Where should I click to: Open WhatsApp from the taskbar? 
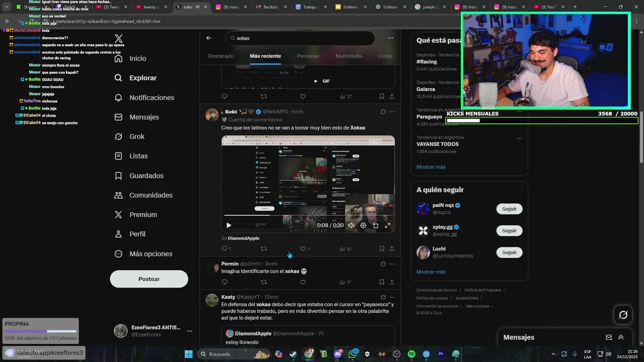pos(353,354)
